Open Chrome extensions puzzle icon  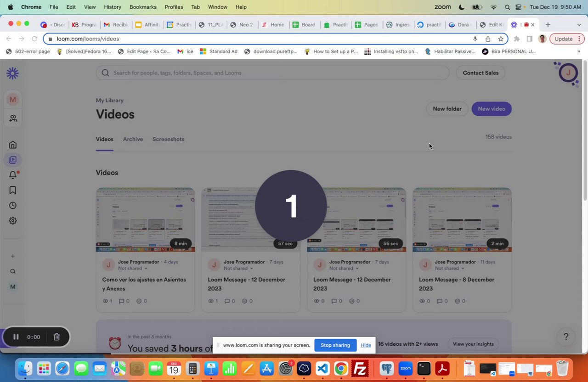pos(517,39)
